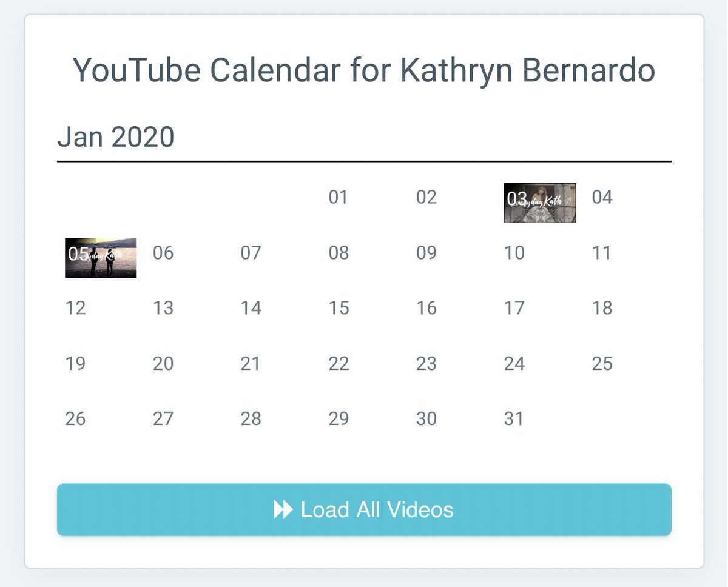Select day 10 in the calendar
This screenshot has height=587, width=728.
click(514, 252)
